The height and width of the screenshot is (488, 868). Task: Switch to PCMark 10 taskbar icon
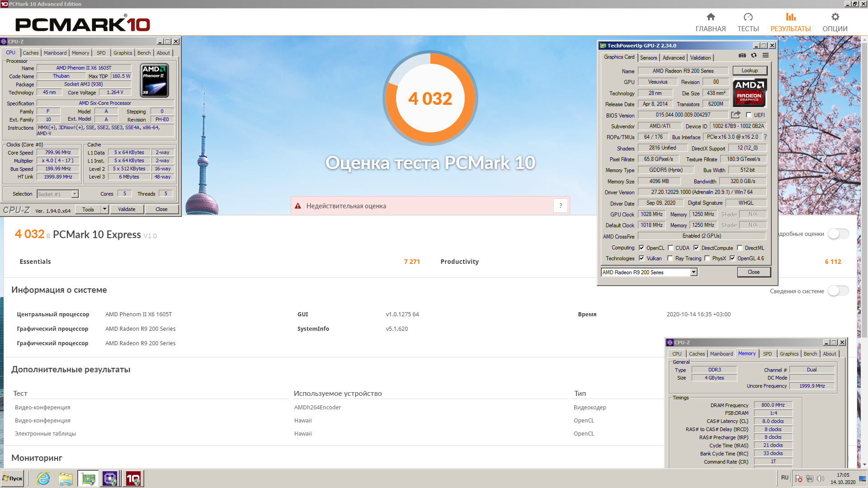click(133, 479)
